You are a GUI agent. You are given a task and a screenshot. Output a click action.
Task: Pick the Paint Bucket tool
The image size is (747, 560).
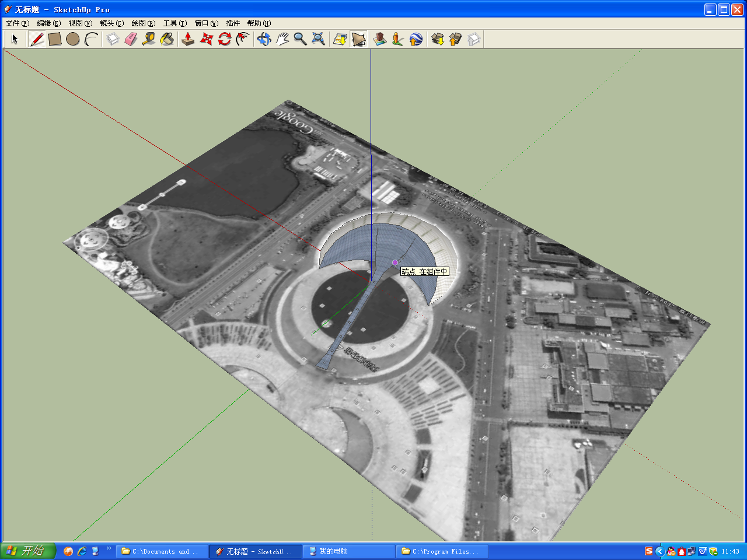(167, 39)
